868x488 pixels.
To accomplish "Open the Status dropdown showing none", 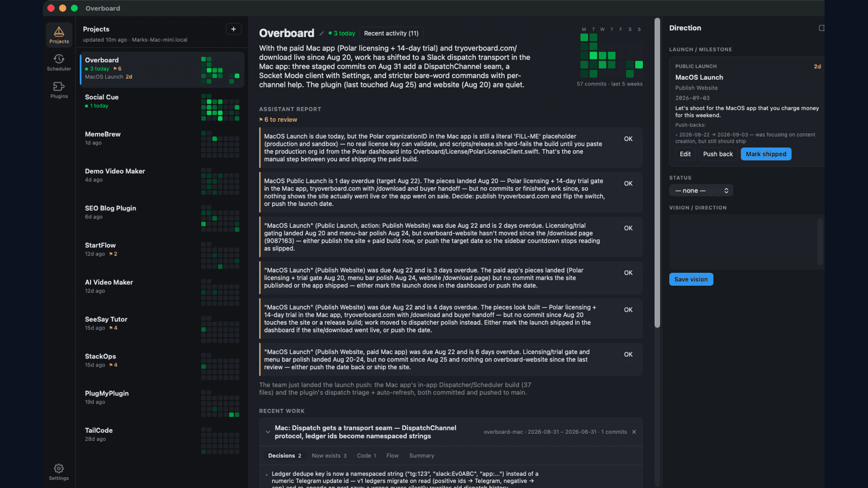I will pos(701,191).
